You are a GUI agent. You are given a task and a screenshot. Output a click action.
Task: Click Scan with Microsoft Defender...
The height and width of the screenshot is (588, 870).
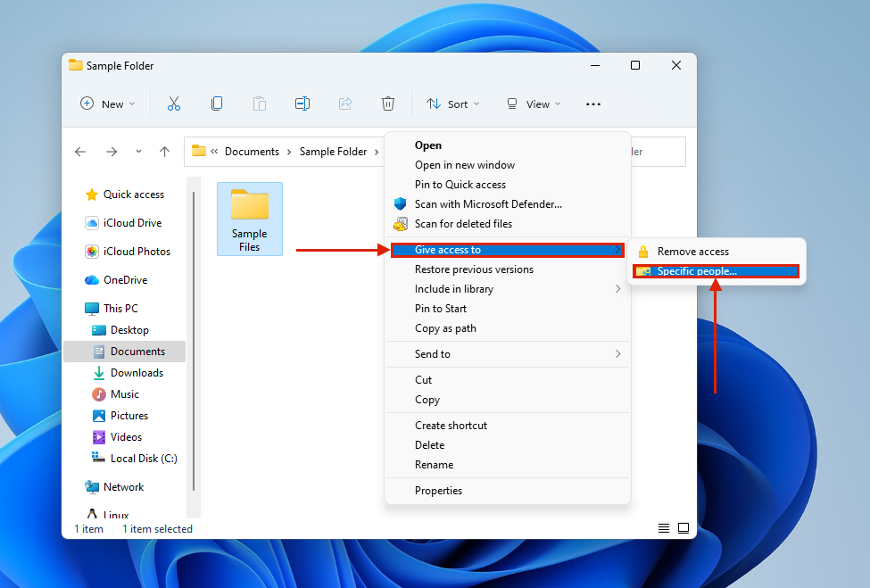tap(488, 204)
